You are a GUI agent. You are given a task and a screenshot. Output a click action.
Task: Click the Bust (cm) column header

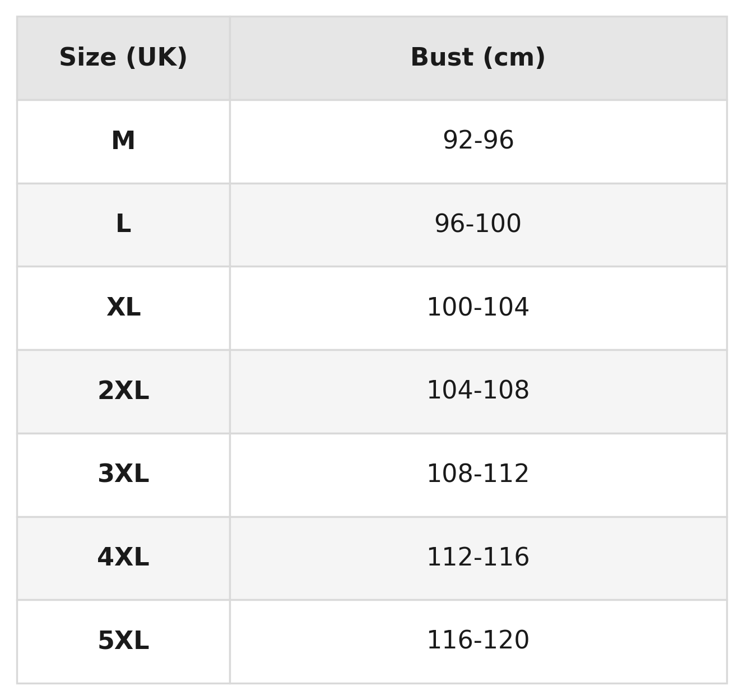click(x=478, y=58)
